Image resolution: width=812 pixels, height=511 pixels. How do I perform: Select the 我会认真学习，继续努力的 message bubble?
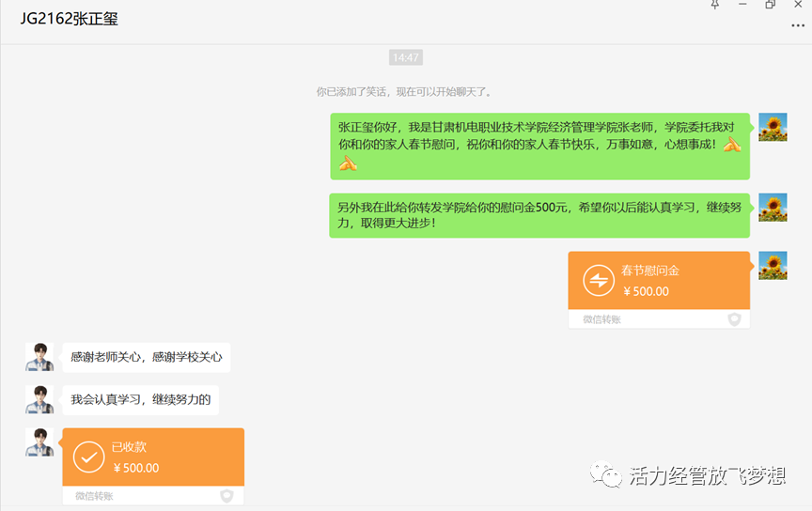point(141,399)
